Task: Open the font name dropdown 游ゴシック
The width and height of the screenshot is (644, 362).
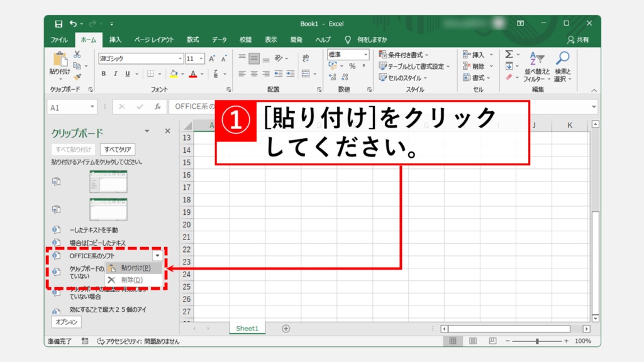Action: coord(179,58)
